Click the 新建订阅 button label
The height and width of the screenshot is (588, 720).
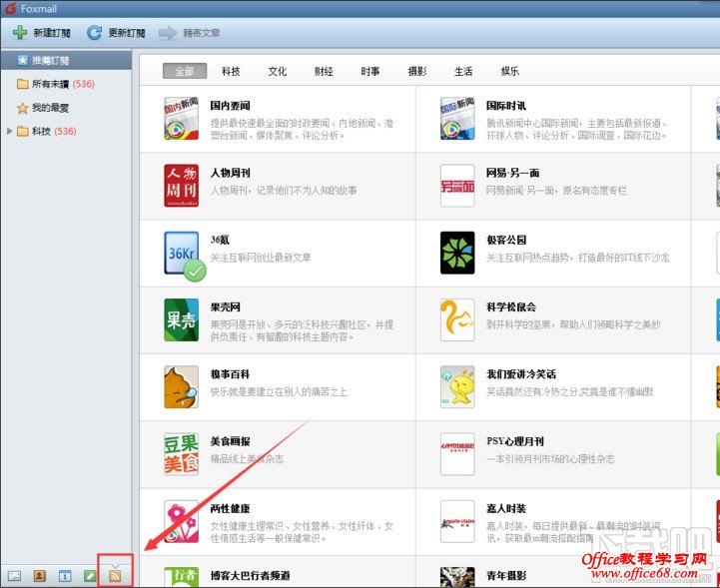pos(52,33)
